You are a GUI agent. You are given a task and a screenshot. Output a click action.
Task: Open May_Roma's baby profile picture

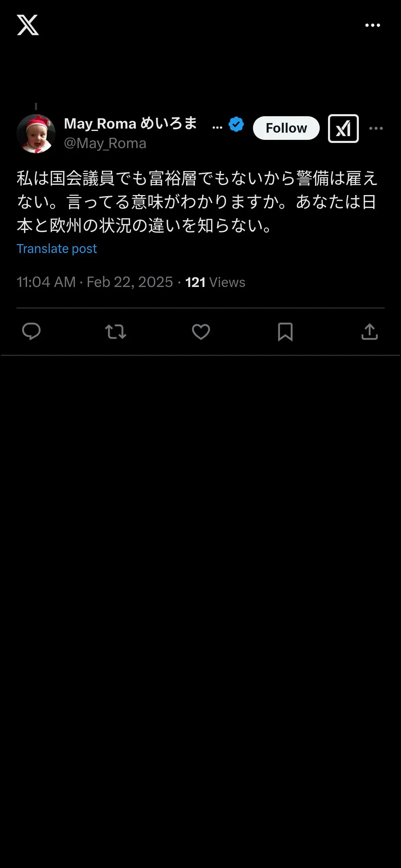click(x=36, y=134)
